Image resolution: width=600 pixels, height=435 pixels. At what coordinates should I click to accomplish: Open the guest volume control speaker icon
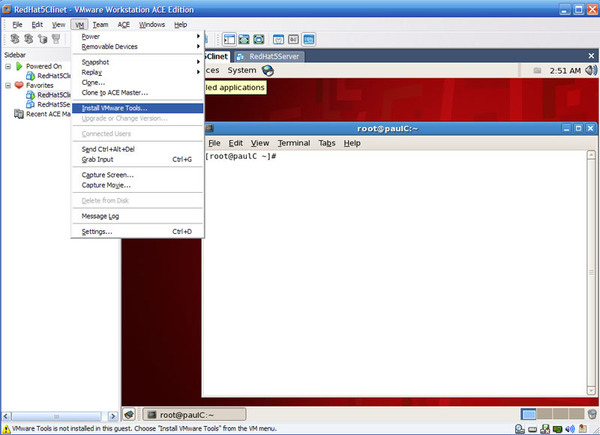tap(591, 70)
